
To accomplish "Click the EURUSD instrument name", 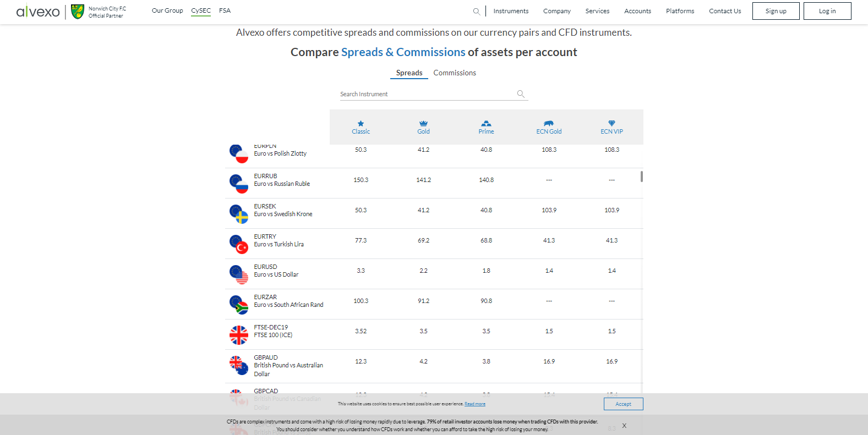I will point(265,267).
